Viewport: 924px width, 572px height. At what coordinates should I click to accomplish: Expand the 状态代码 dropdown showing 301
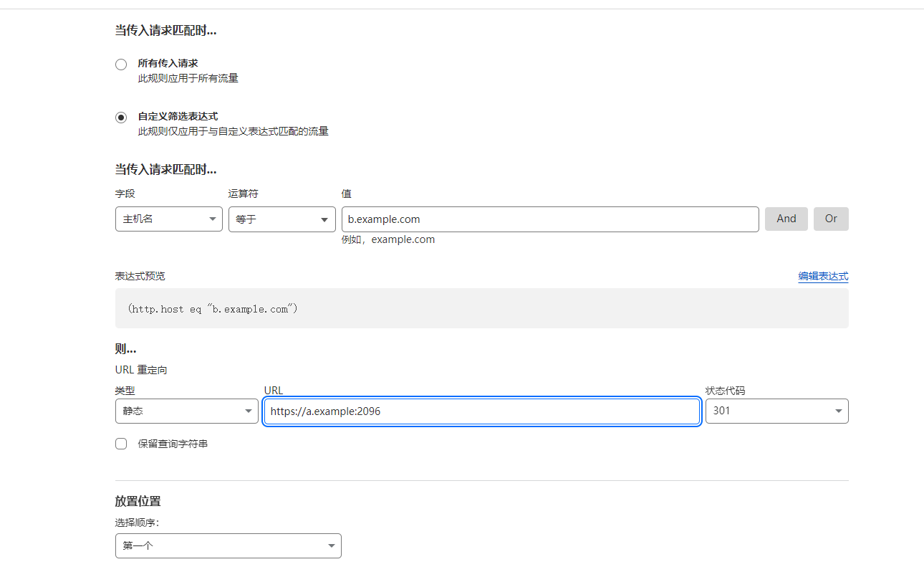tap(776, 411)
